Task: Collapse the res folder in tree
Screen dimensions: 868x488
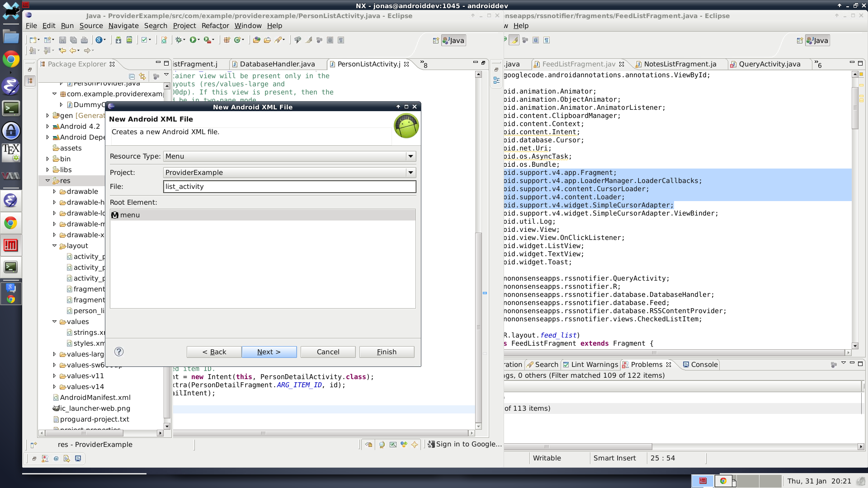Action: pos(47,181)
